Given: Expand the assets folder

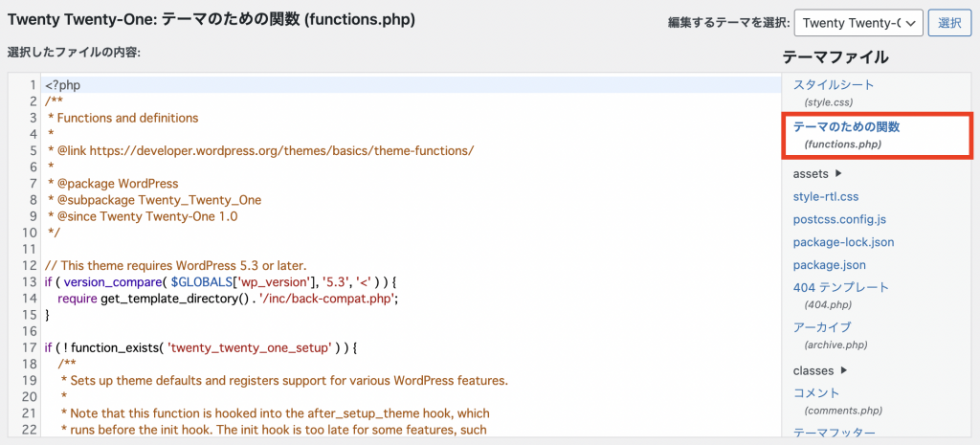Looking at the screenshot, I should (x=817, y=174).
